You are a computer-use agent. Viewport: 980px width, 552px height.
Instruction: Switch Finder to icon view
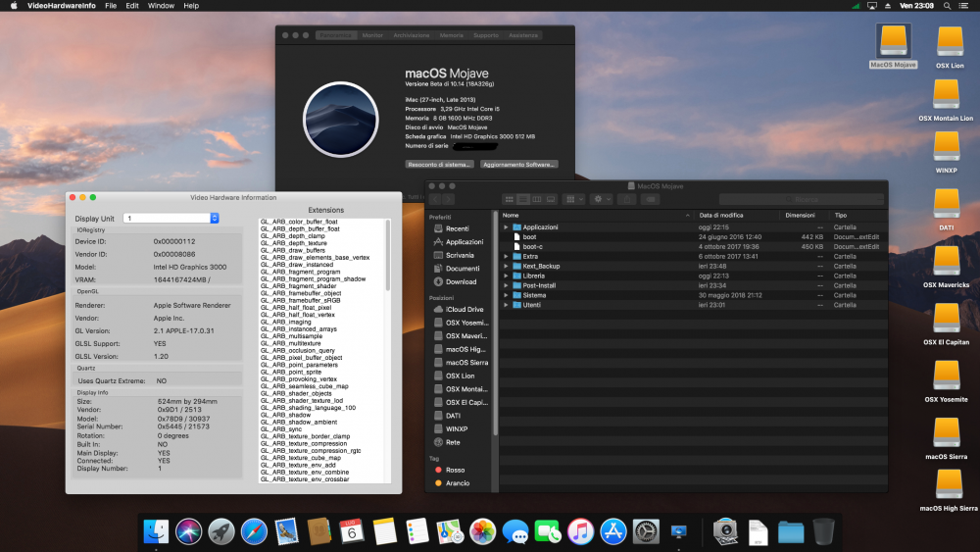[x=510, y=199]
